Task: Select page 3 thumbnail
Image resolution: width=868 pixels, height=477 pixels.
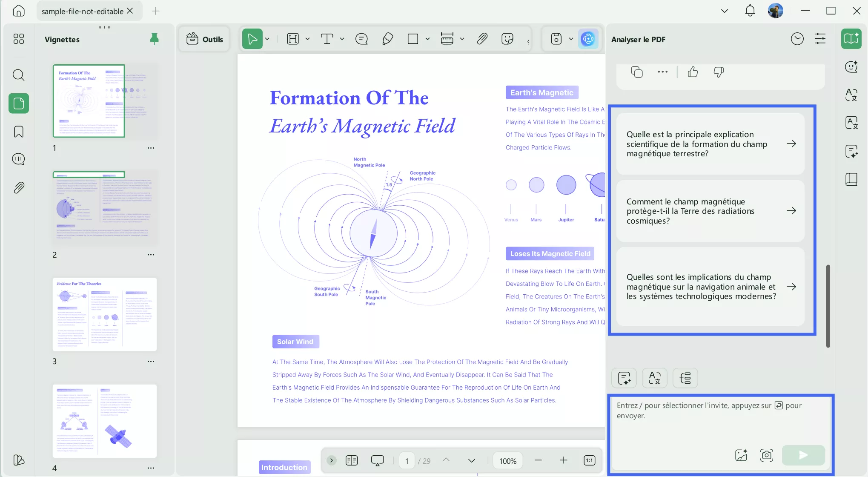Action: tap(104, 314)
